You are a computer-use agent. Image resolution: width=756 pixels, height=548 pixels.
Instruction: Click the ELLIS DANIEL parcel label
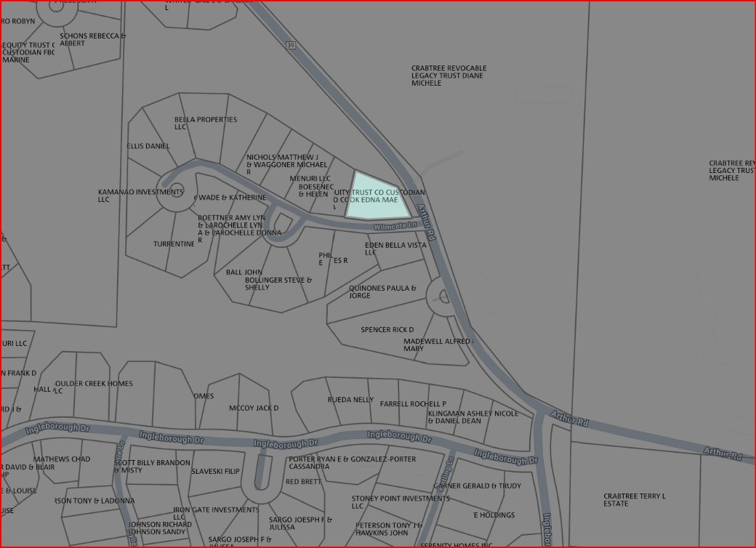148,146
